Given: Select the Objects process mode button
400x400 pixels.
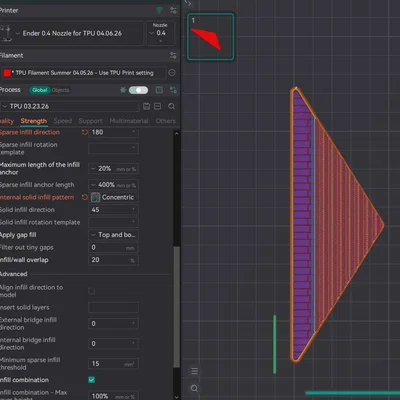Looking at the screenshot, I should [x=60, y=90].
